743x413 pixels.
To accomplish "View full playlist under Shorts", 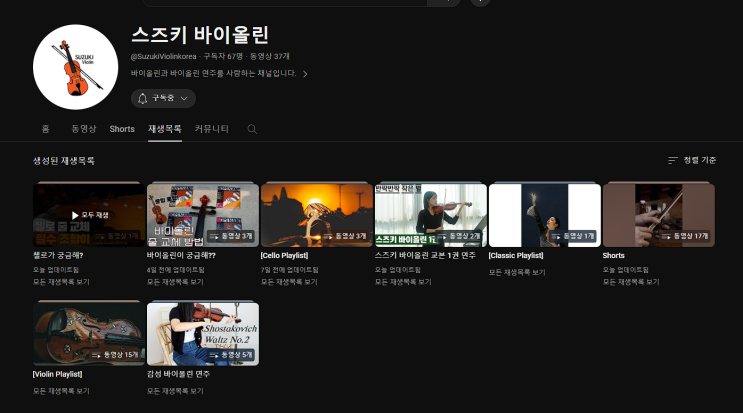I will pyautogui.click(x=631, y=282).
